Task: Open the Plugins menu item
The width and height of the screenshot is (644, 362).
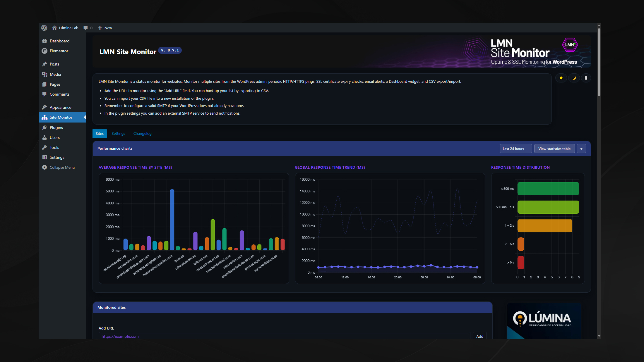Action: tap(56, 127)
